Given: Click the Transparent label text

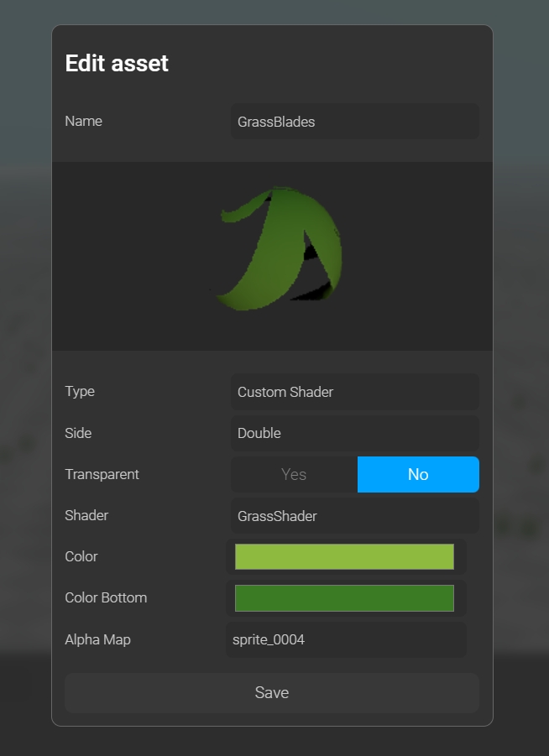Looking at the screenshot, I should point(102,474).
